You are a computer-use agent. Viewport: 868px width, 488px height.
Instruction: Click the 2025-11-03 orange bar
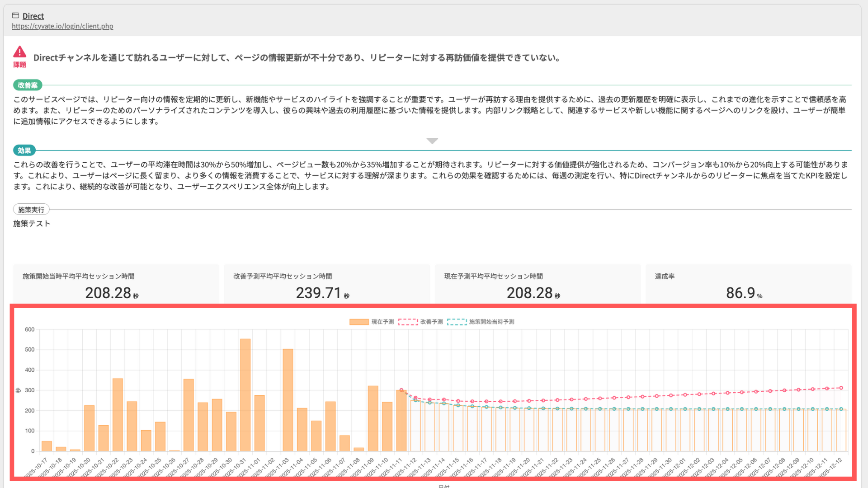coord(288,399)
